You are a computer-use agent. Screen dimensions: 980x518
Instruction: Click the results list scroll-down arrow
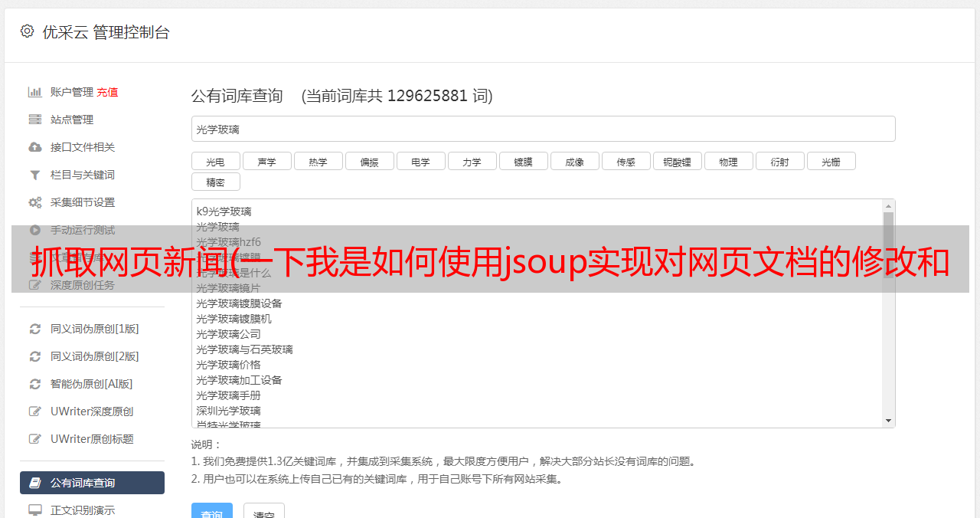(888, 421)
